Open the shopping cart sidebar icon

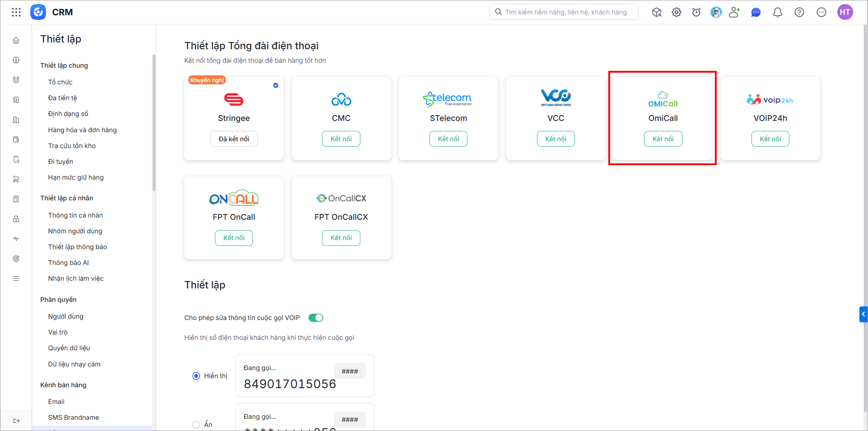coord(16,179)
